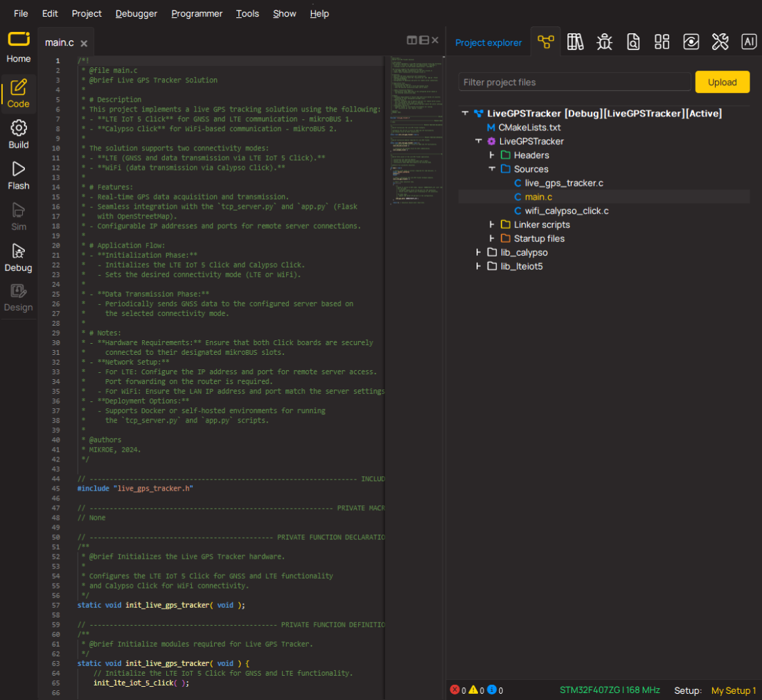Open the File menu
Image resolution: width=762 pixels, height=700 pixels.
[21, 14]
